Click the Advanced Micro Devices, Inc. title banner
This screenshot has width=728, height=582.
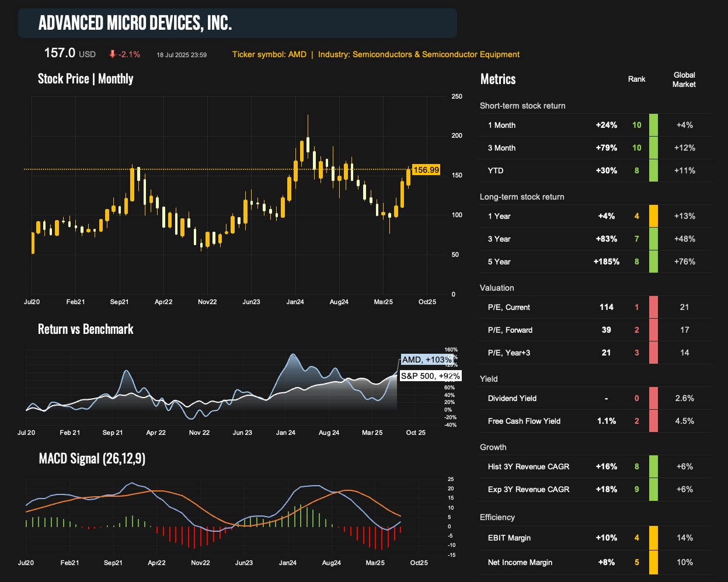238,23
